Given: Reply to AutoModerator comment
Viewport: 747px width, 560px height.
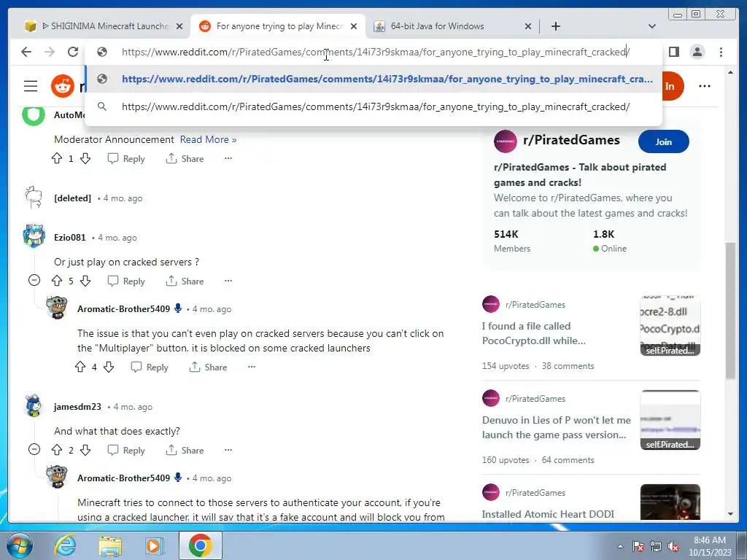Looking at the screenshot, I should (x=126, y=158).
